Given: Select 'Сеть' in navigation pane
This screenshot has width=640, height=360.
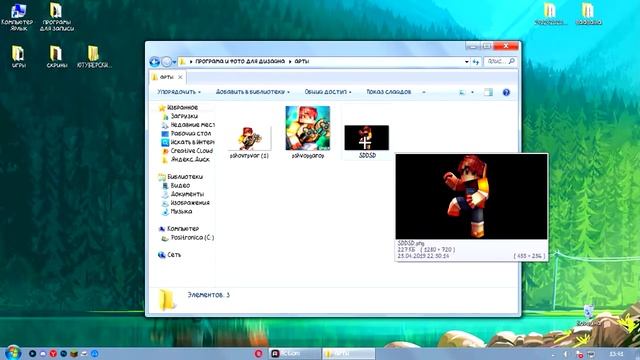Looking at the screenshot, I should [169, 255].
